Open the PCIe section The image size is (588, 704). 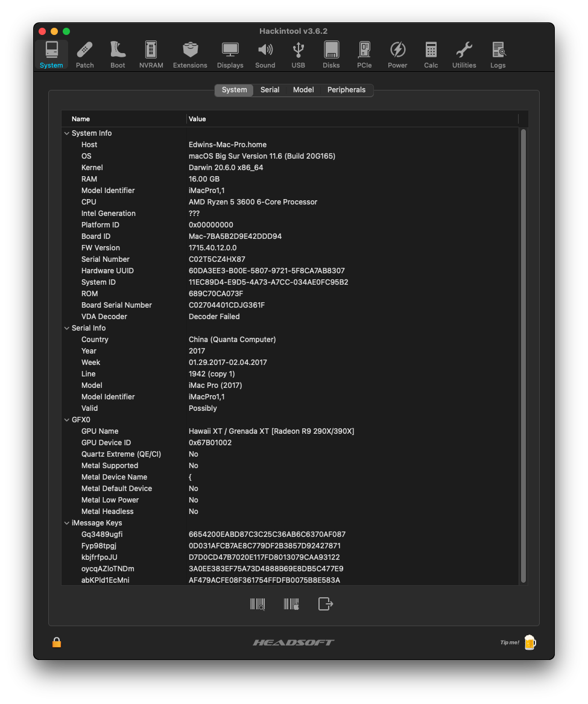(x=364, y=54)
